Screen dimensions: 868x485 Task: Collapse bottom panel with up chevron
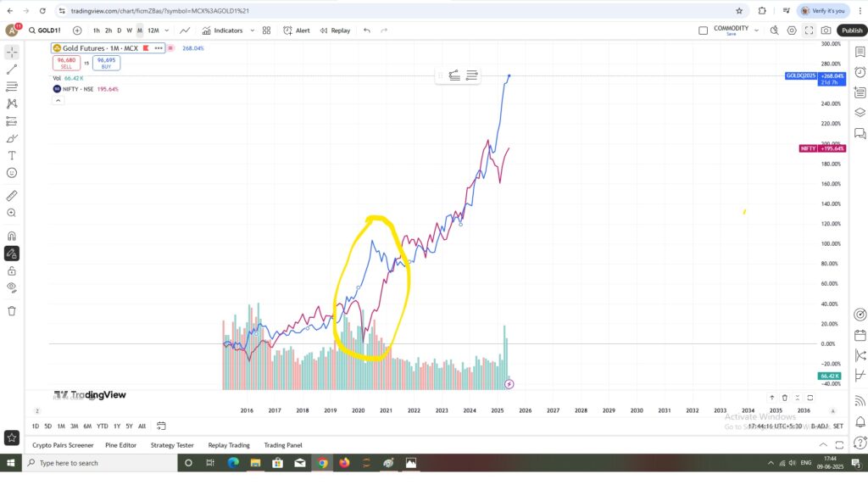823,444
